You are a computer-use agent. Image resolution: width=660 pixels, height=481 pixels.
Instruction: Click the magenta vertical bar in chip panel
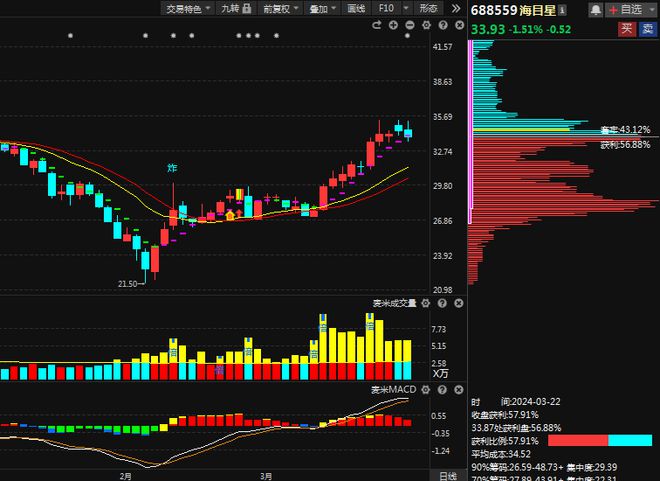[x=470, y=132]
